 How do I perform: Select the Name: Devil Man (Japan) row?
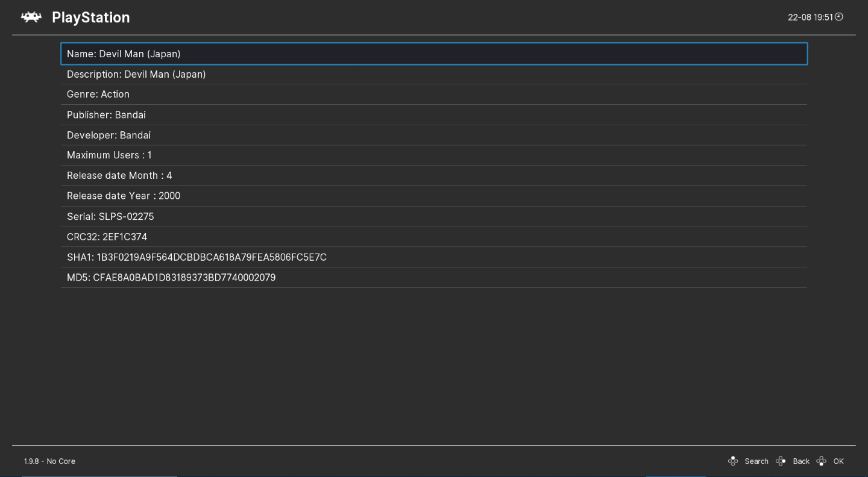pos(434,54)
